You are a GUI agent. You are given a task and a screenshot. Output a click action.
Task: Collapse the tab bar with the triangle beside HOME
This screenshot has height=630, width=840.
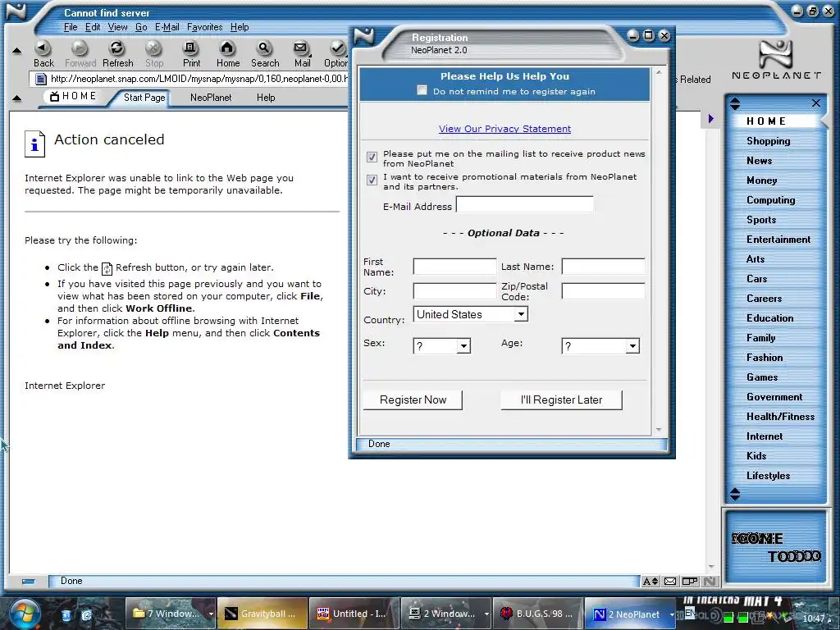click(16, 98)
